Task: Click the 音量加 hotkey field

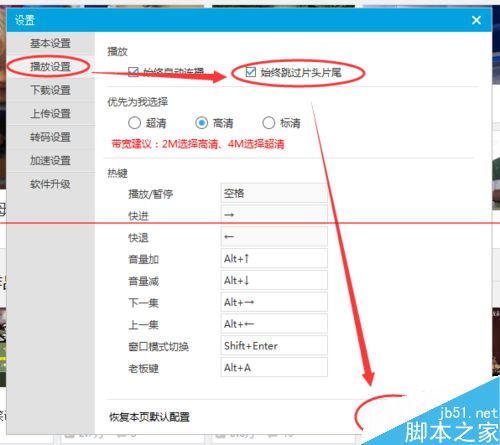Action: 274,258
